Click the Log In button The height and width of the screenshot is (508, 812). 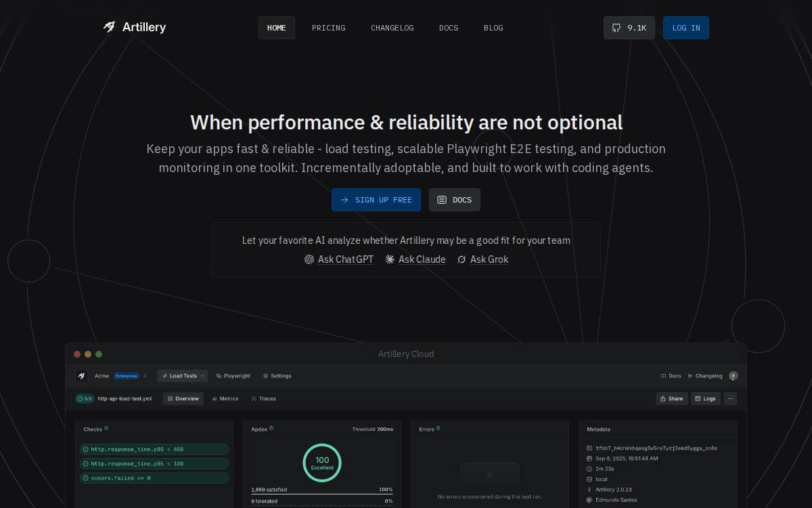pos(686,28)
